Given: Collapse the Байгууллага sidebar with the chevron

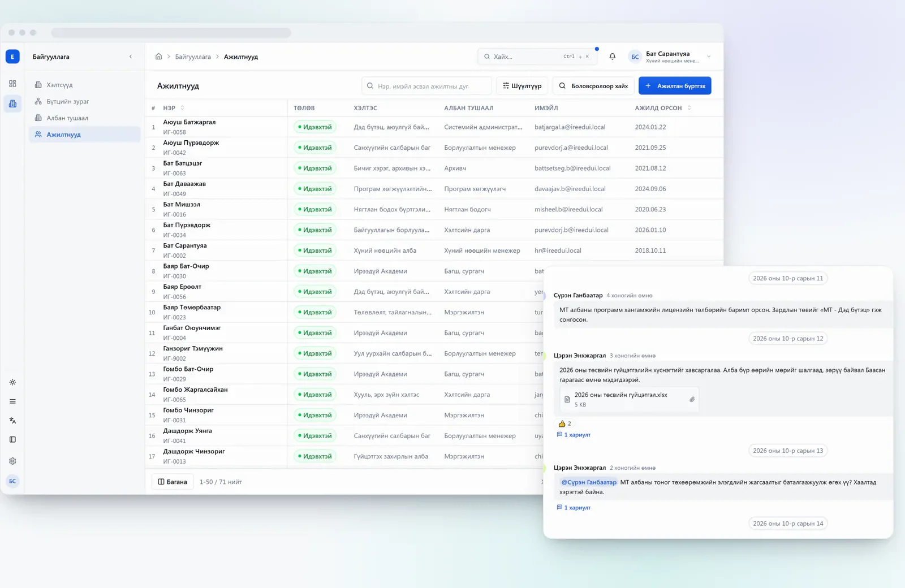Looking at the screenshot, I should pos(131,57).
